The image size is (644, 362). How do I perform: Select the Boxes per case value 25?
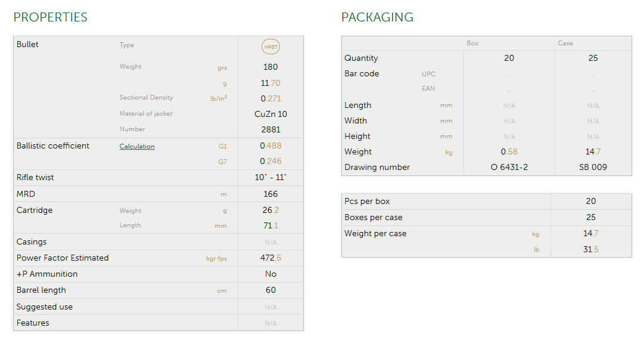coord(590,218)
